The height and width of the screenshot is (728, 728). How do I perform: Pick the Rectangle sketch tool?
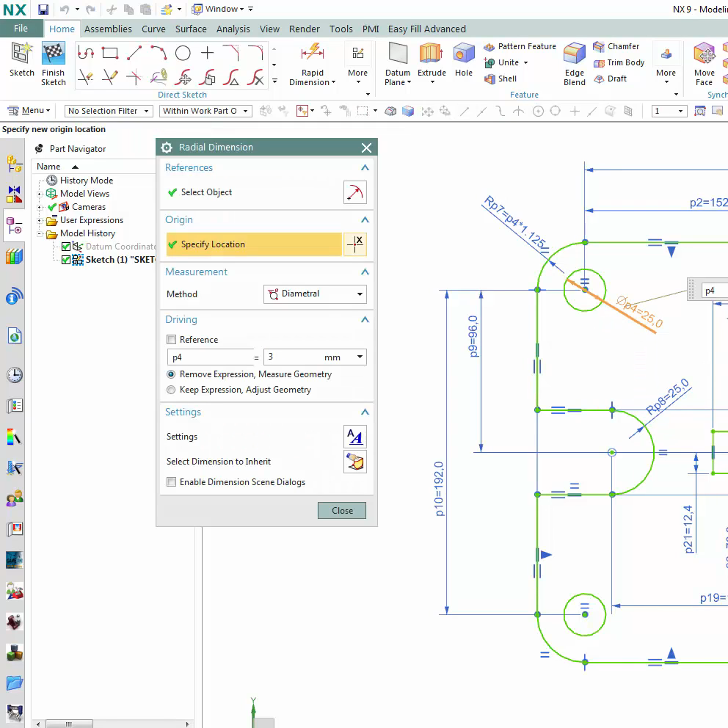pyautogui.click(x=110, y=53)
